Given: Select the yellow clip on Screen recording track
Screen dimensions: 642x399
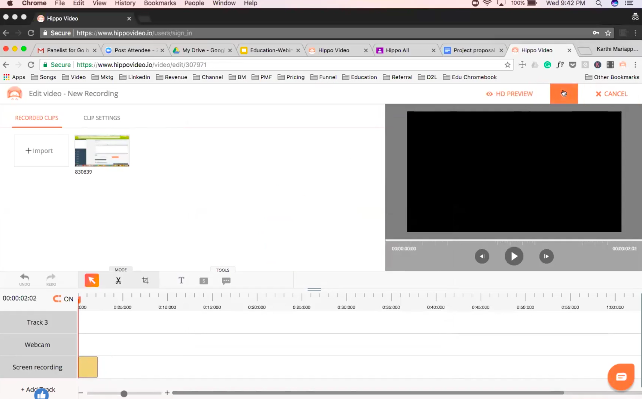Looking at the screenshot, I should [88, 367].
